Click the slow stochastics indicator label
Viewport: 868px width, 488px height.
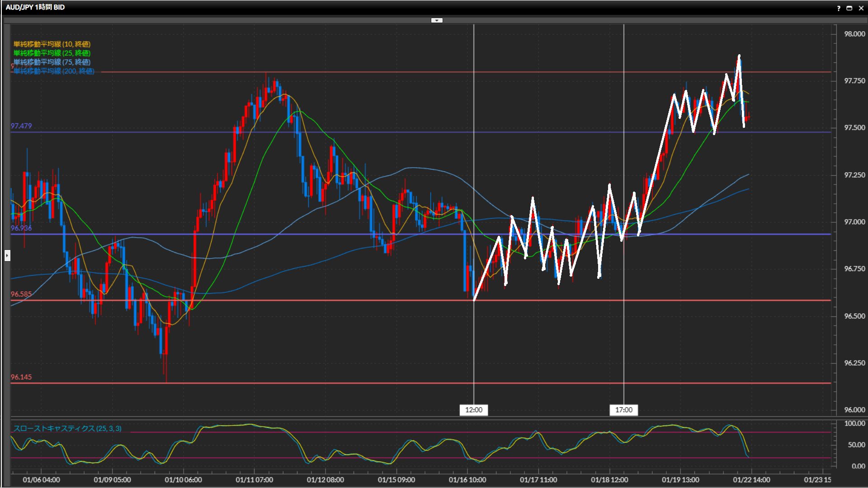click(67, 428)
